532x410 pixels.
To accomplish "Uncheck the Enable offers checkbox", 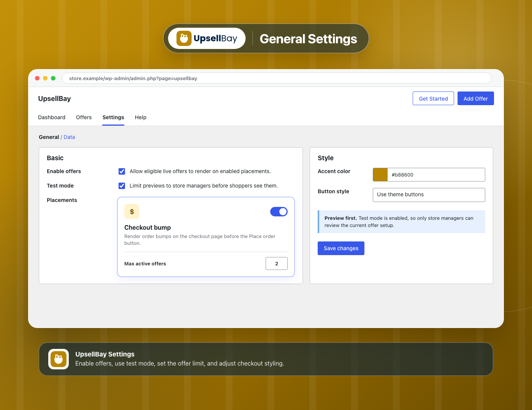I will pyautogui.click(x=122, y=171).
